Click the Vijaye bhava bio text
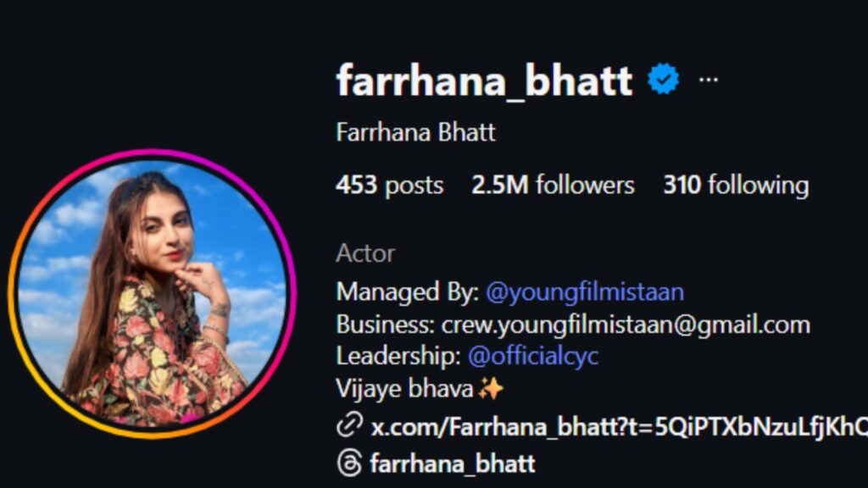The height and width of the screenshot is (488, 868). click(404, 388)
